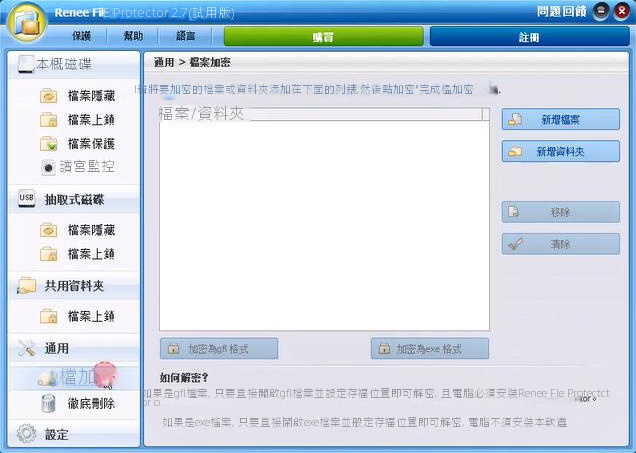Minimize the Renee File Protector window

[x=601, y=11]
